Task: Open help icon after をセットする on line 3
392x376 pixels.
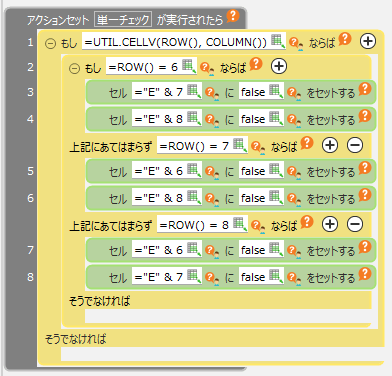Action: pos(365,88)
